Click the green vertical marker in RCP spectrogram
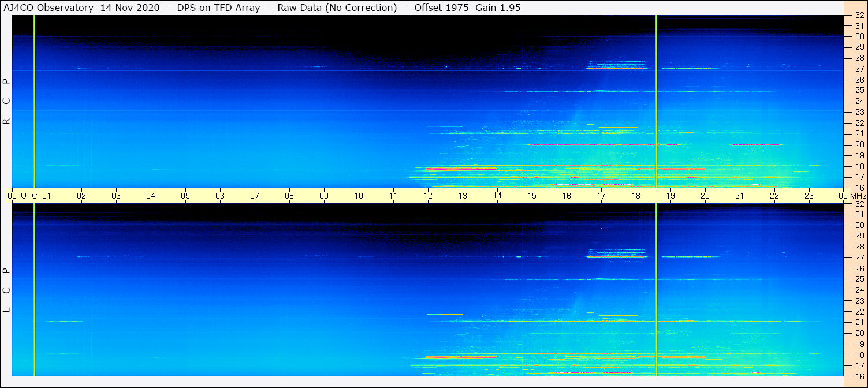 coord(657,101)
